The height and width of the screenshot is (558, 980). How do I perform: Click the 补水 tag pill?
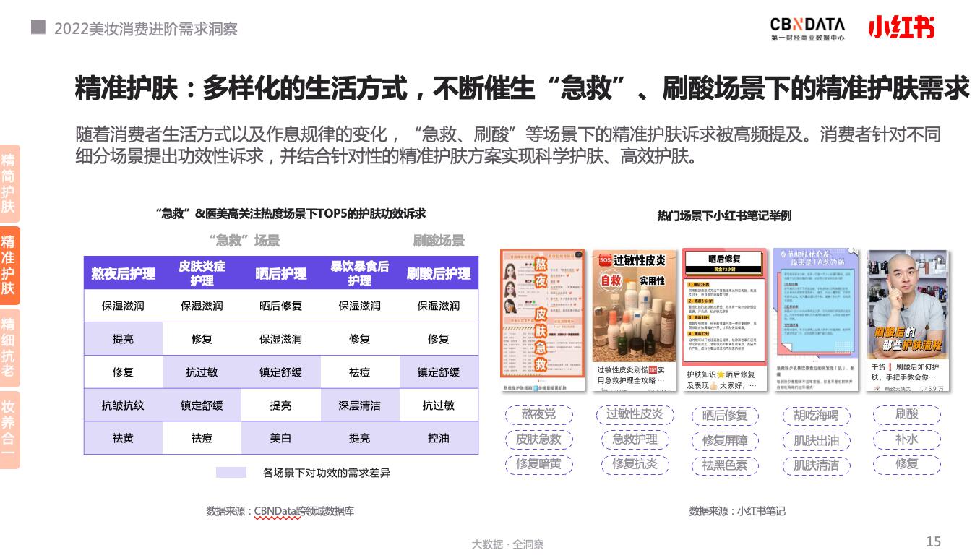[907, 439]
